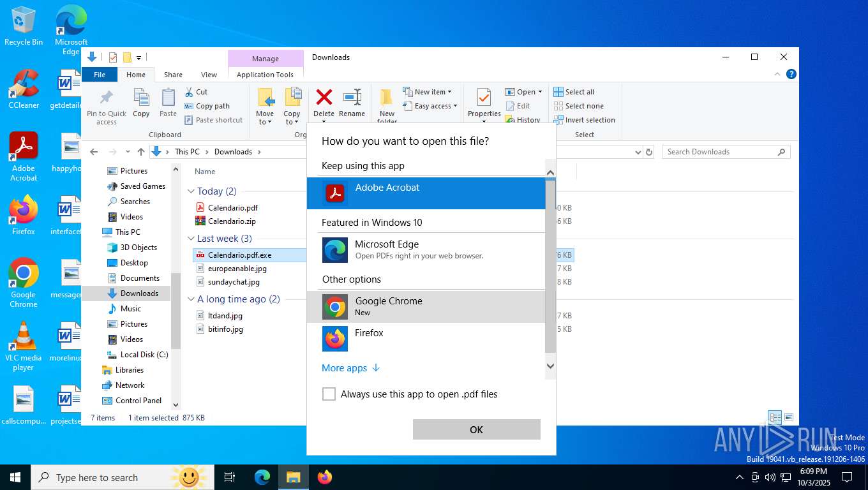This screenshot has height=490, width=868.
Task: Open Explorer Help question icon
Action: pos(791,74)
